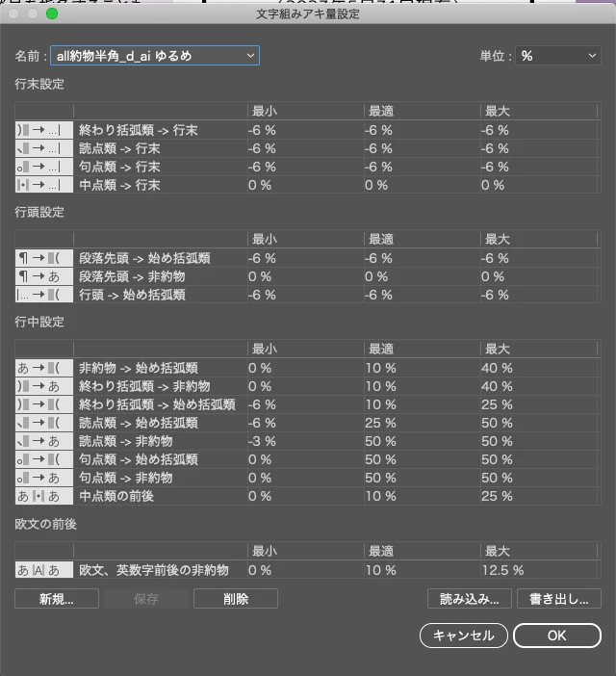
Task: Click the 読み込み... import button
Action: click(470, 599)
